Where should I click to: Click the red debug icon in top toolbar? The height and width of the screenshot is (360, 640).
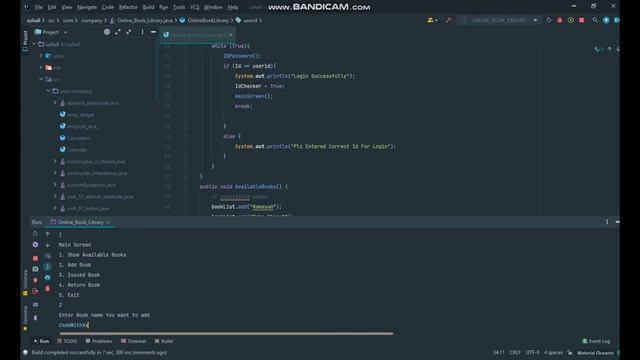pyautogui.click(x=560, y=20)
